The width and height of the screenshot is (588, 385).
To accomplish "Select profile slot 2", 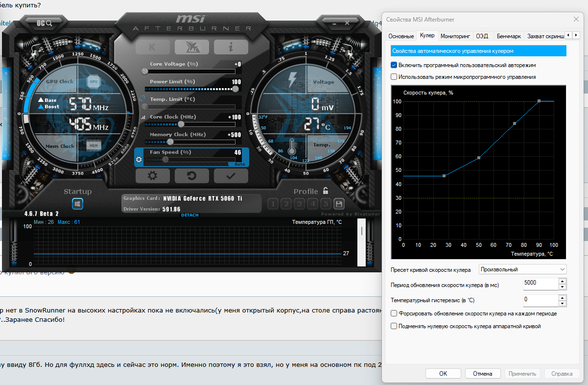I will coord(286,204).
